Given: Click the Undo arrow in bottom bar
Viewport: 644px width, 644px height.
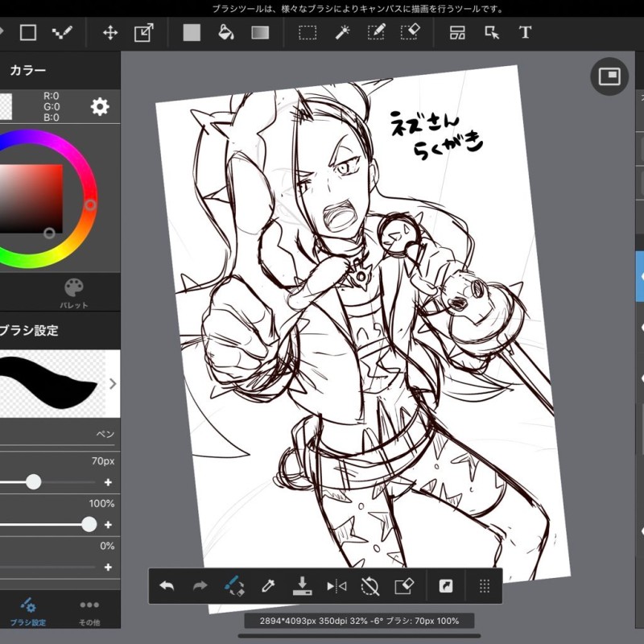Looking at the screenshot, I should click(x=167, y=586).
